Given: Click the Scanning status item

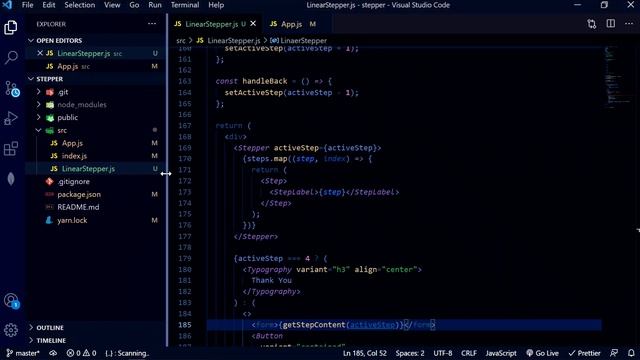Looking at the screenshot, I should 127,353.
